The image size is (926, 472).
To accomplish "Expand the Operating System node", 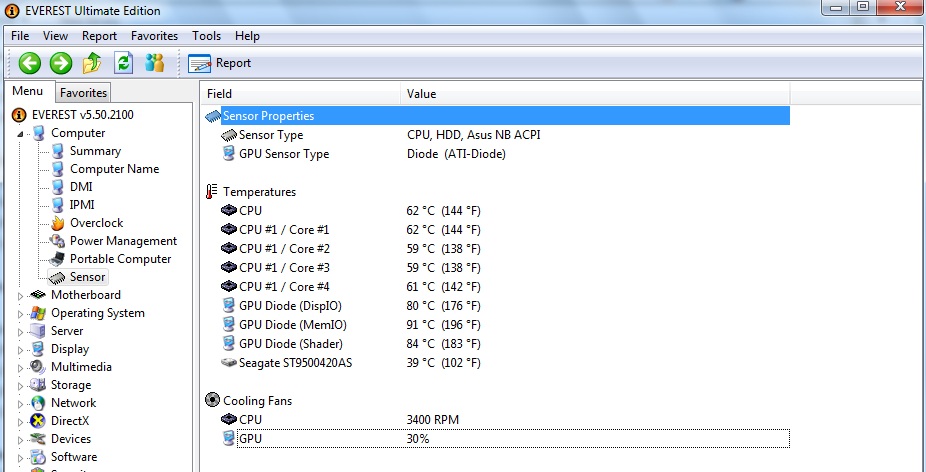I will [x=21, y=314].
